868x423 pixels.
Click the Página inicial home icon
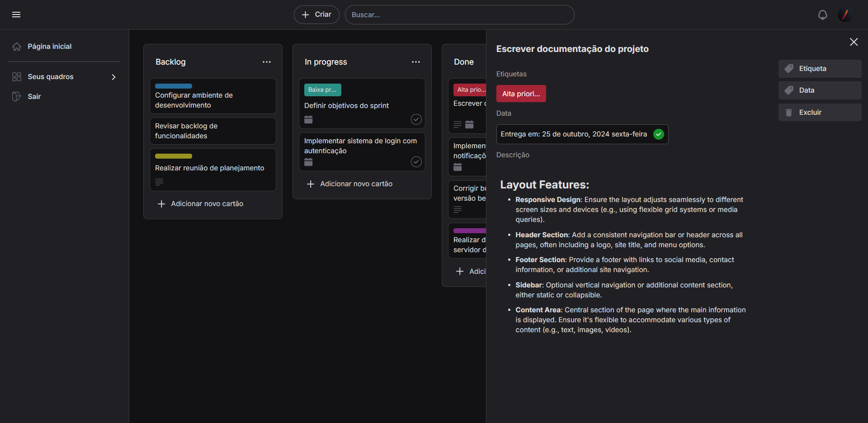pos(17,47)
